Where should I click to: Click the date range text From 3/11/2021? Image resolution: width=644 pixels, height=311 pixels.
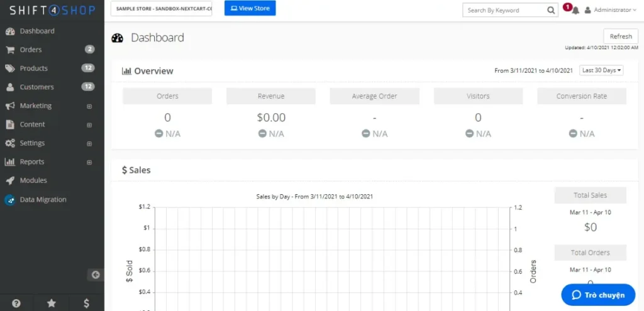point(533,70)
